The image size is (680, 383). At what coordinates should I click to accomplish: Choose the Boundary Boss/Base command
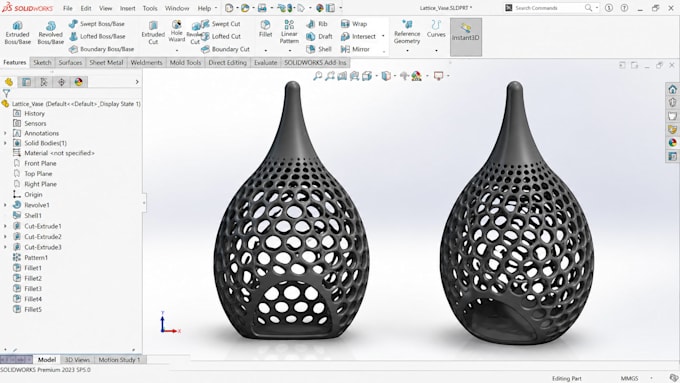point(101,49)
